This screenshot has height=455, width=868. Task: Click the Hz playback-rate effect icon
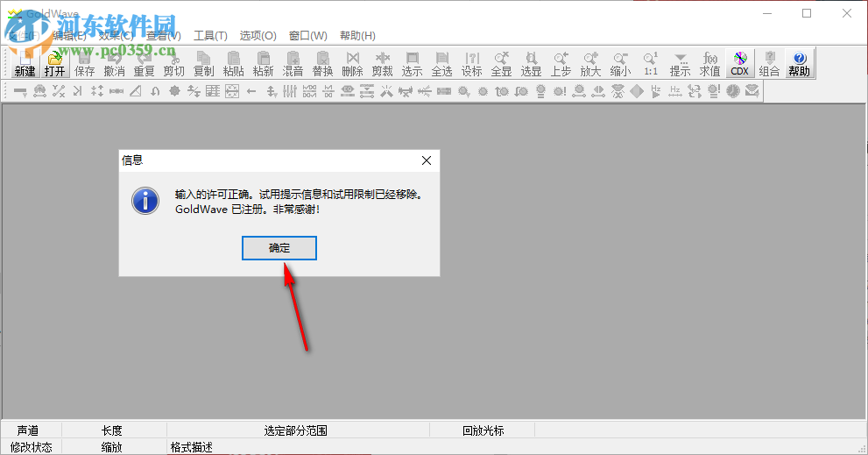(x=656, y=91)
